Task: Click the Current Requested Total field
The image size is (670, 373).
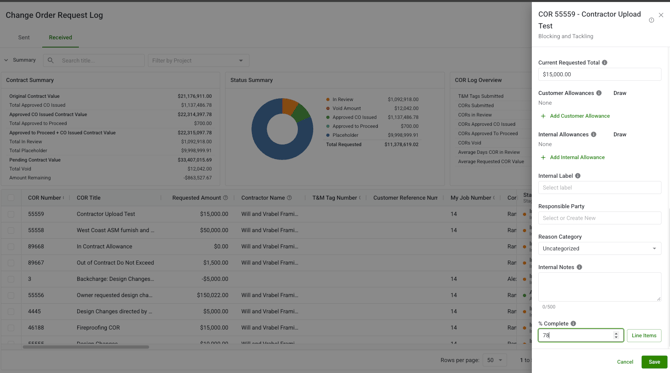Action: pos(599,74)
